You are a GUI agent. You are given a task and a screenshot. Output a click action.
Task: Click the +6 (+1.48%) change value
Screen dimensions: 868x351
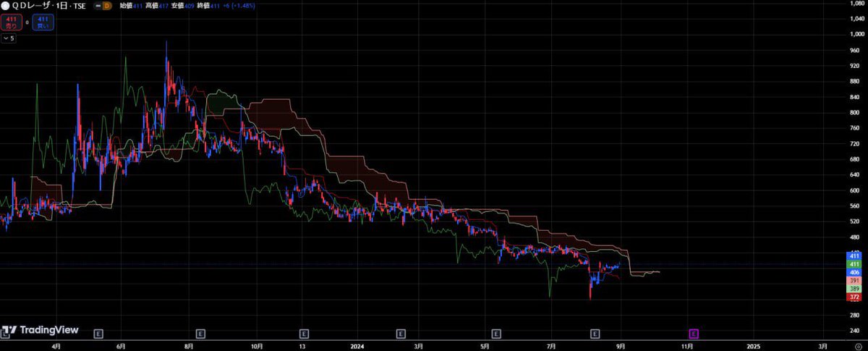(x=239, y=5)
